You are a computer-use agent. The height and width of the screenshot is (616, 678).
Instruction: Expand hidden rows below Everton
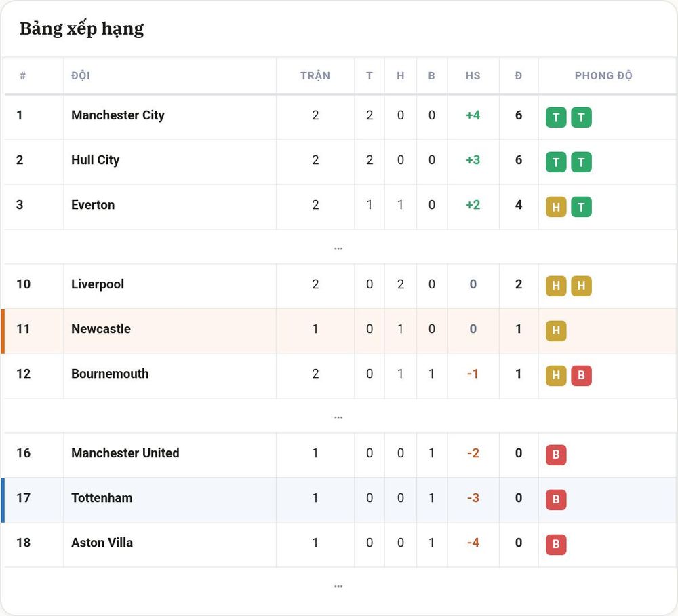coord(338,247)
